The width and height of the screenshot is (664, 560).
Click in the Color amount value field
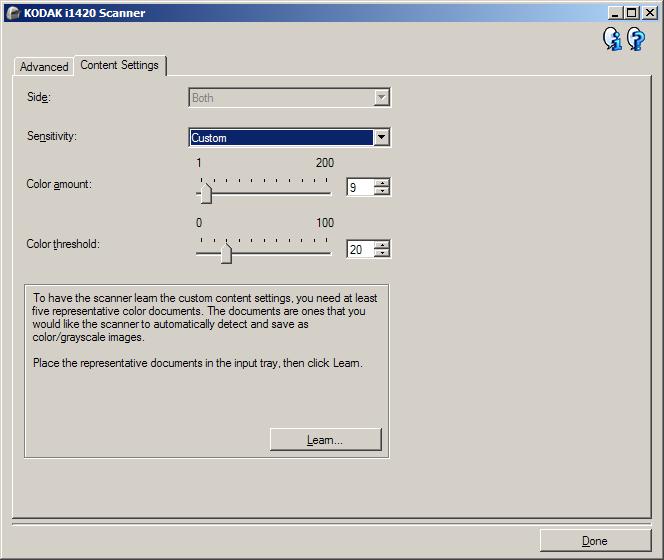[x=360, y=187]
